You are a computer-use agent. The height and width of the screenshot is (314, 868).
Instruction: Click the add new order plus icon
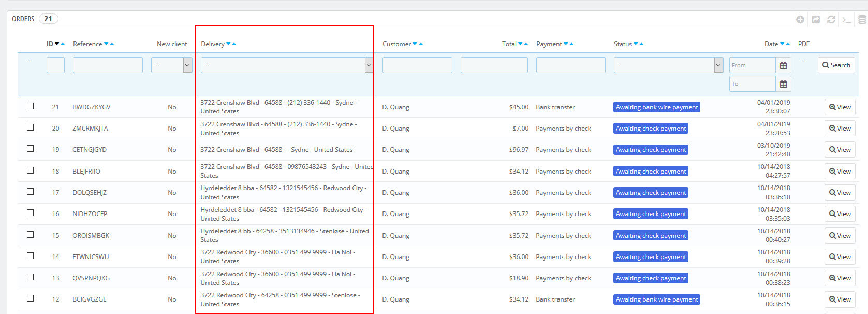click(x=800, y=19)
